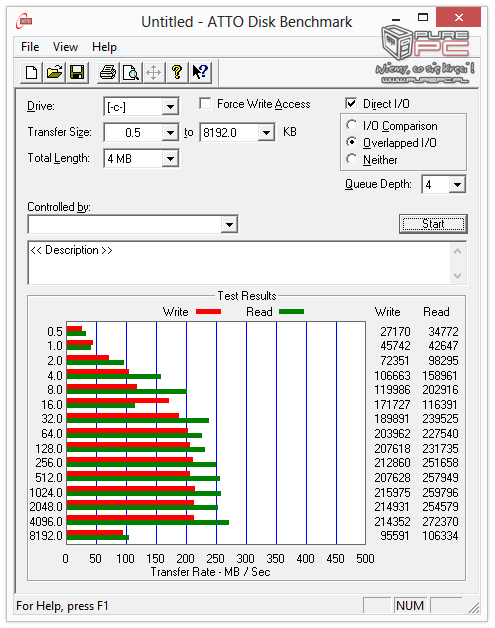Maximize the ATTO Disk Benchmark window
This screenshot has width=495, height=628.
point(423,17)
